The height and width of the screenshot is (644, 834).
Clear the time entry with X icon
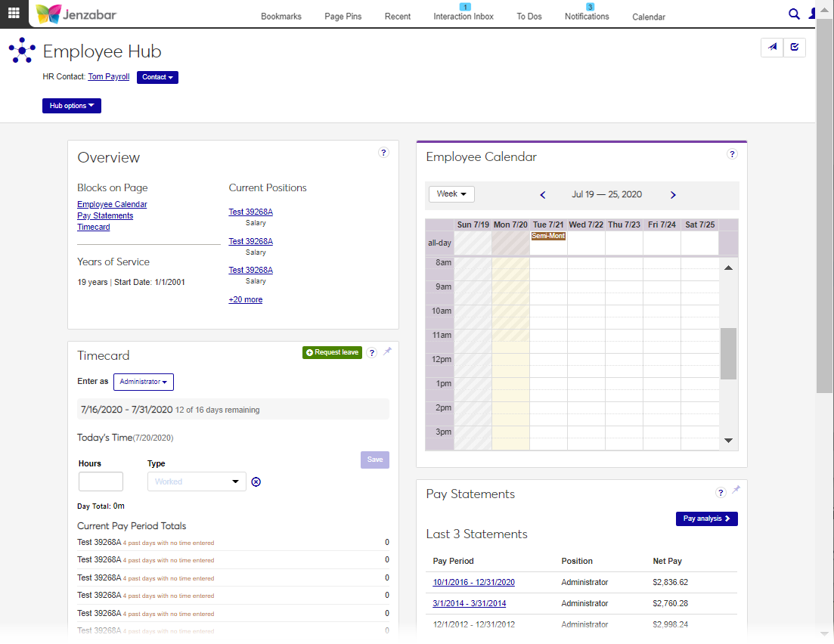256,481
